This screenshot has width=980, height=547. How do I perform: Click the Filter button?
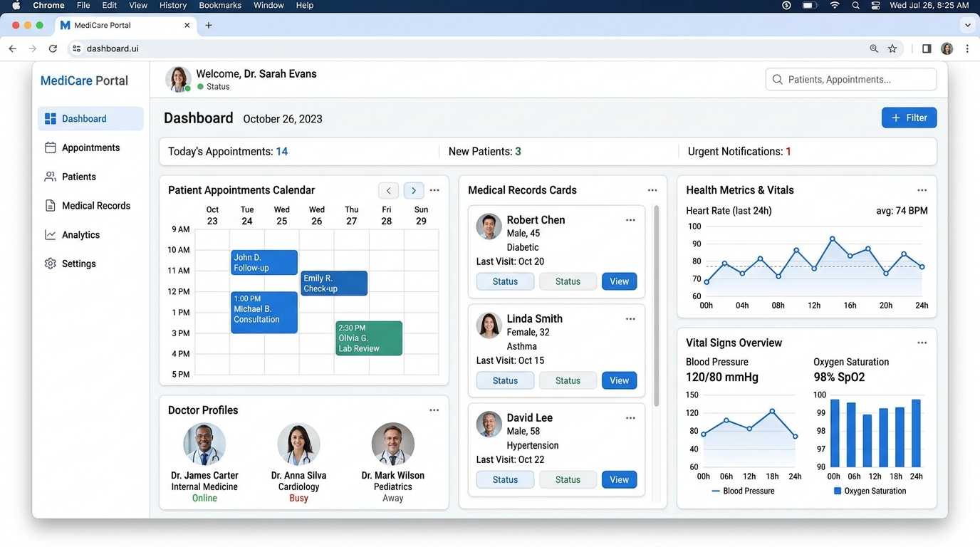coord(909,118)
